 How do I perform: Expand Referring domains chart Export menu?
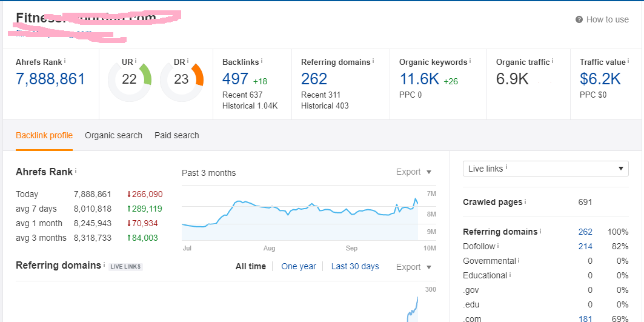pos(414,267)
